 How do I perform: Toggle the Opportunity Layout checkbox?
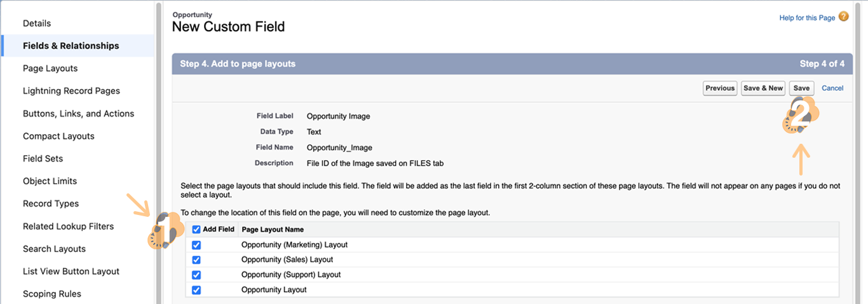(x=196, y=290)
